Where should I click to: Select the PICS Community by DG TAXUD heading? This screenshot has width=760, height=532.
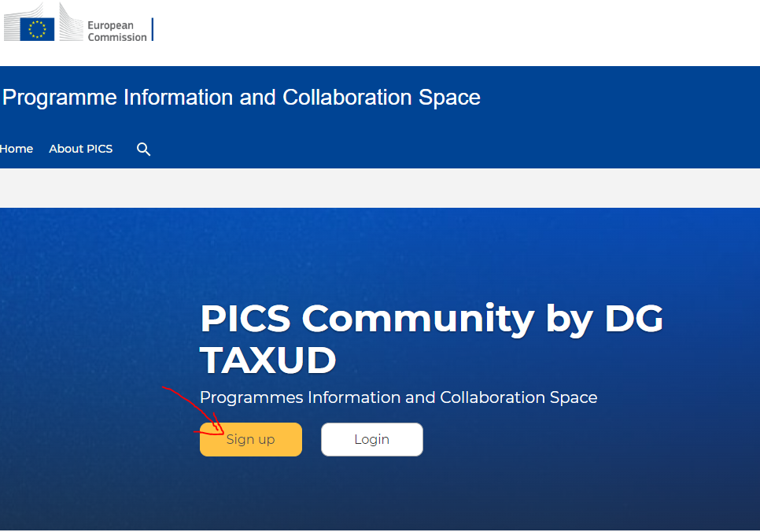click(x=431, y=339)
